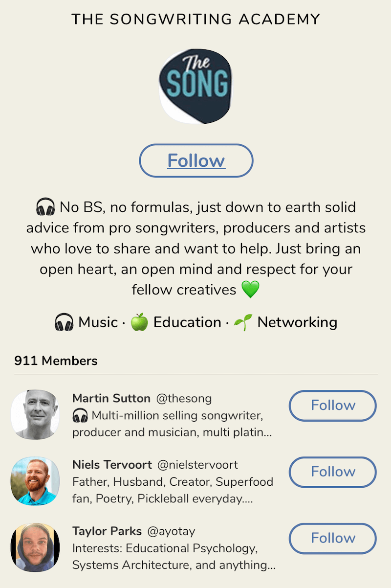Follow Taylor Parks

pos(333,539)
